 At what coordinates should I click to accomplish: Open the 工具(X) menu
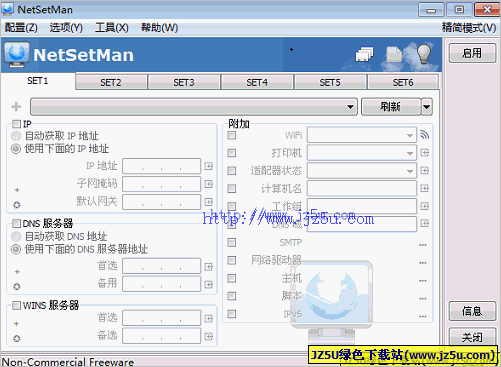point(112,28)
